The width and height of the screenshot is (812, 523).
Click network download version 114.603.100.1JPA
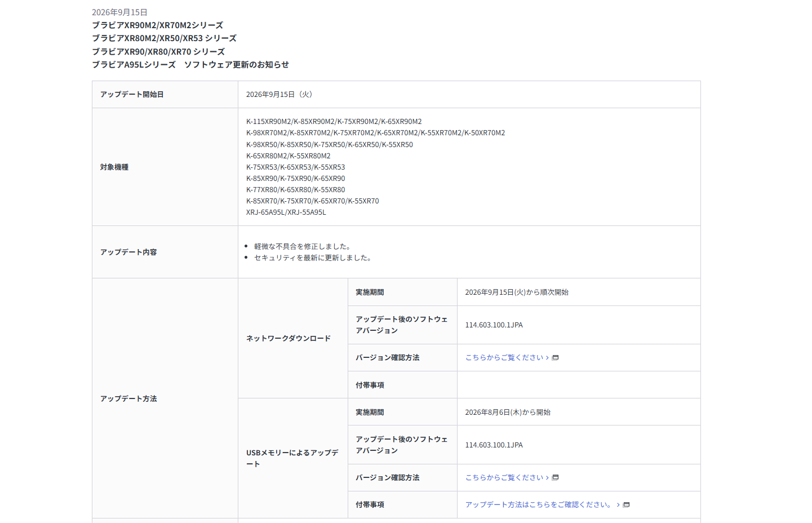pyautogui.click(x=494, y=325)
